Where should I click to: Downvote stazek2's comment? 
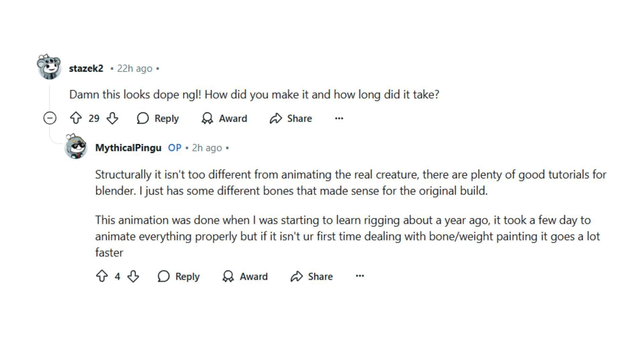[x=112, y=118]
